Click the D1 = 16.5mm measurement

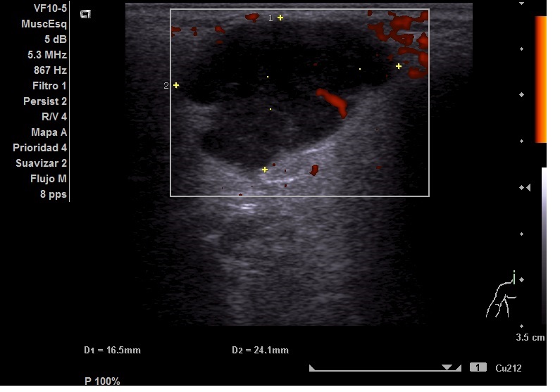click(x=112, y=350)
